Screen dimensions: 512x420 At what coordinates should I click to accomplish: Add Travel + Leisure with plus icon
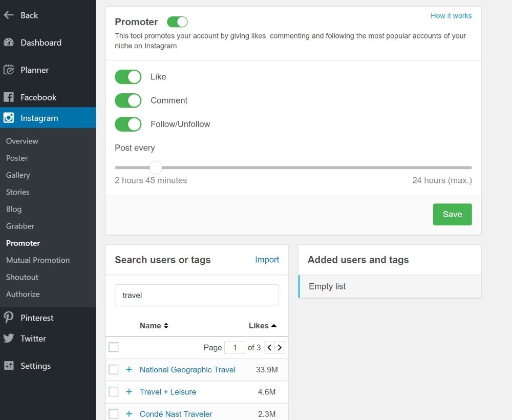(x=129, y=392)
